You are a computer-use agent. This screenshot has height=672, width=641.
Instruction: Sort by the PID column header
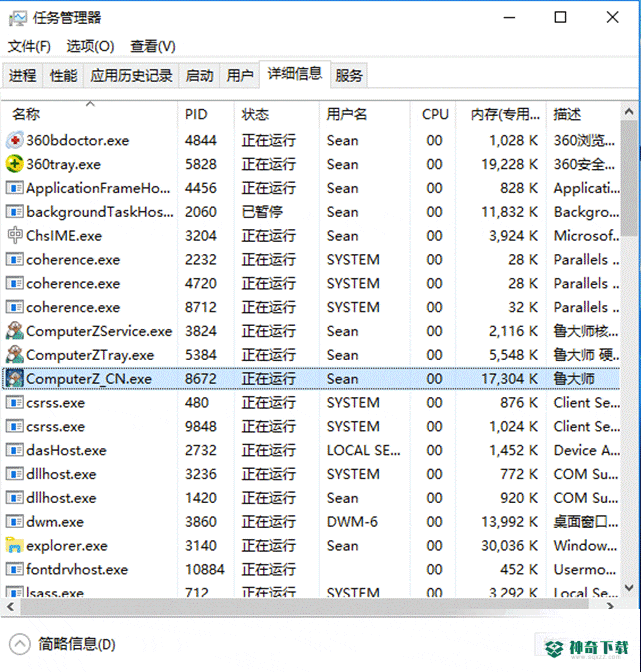206,114
